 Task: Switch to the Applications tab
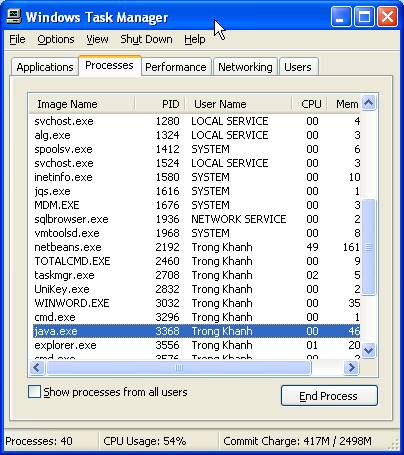click(x=45, y=67)
